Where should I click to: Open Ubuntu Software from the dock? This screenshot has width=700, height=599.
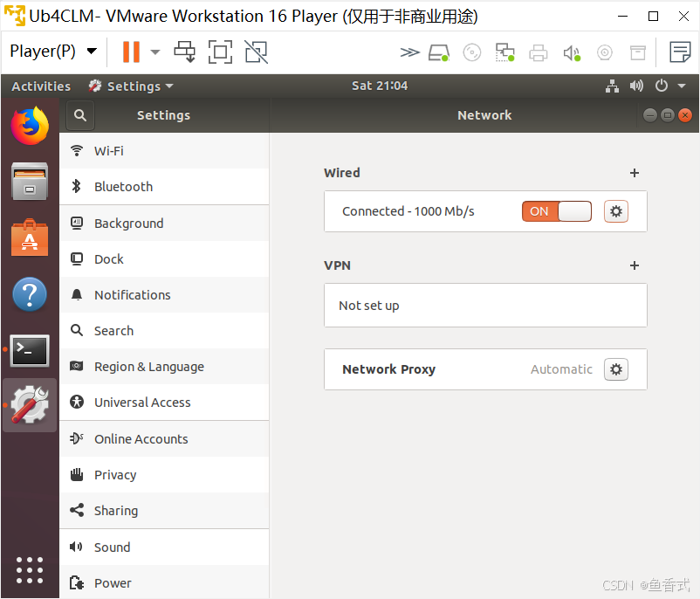click(x=30, y=238)
